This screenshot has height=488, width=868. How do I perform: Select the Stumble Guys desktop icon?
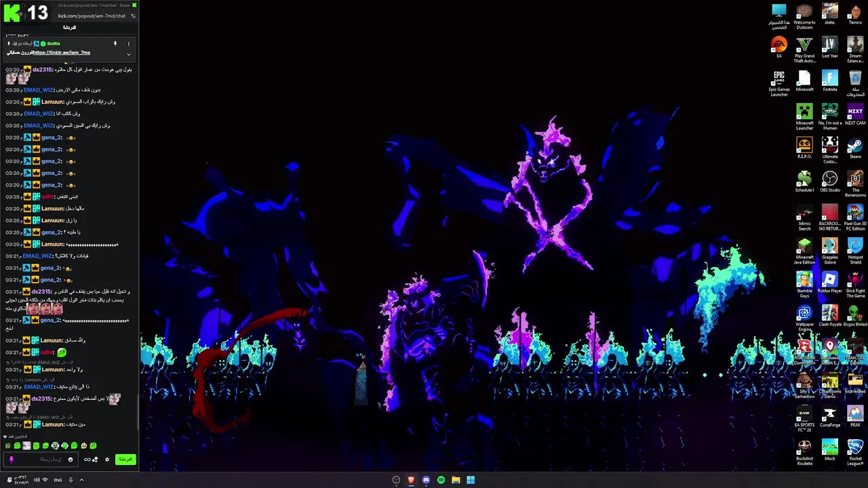point(804,285)
